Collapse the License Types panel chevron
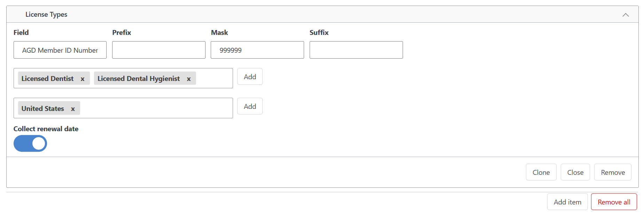Viewport: 644px width, 216px height. (626, 15)
